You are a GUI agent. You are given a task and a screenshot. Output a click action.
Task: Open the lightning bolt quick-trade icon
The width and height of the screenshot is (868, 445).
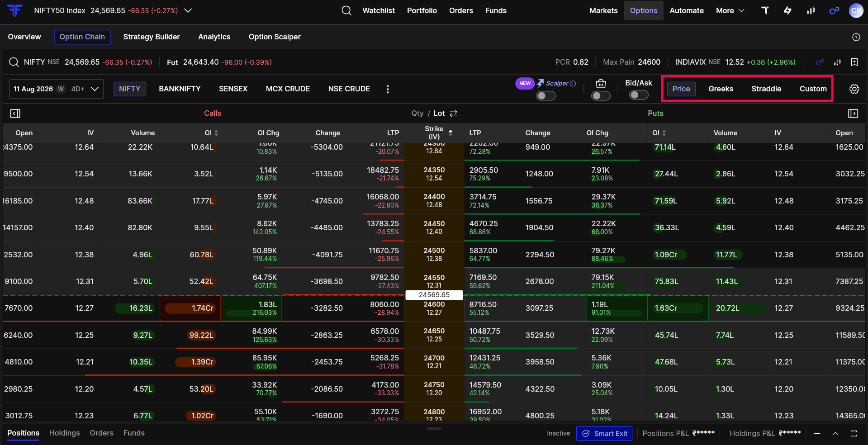[x=787, y=10]
